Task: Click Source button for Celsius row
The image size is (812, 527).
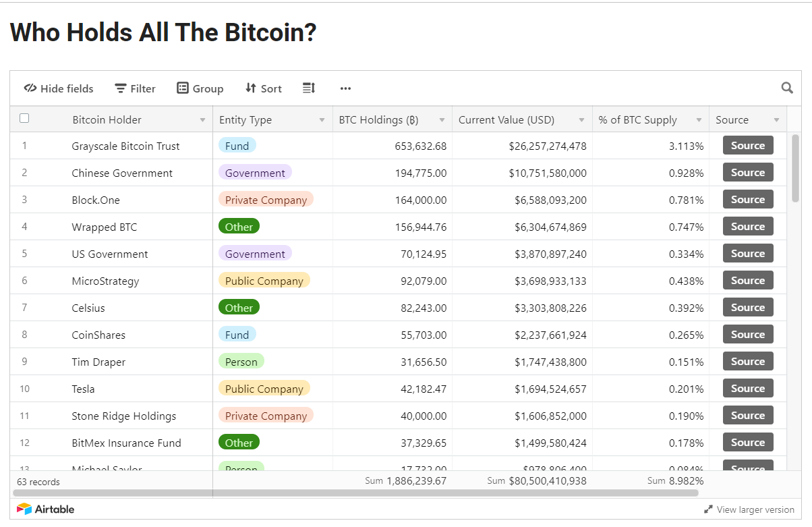Action: pos(748,307)
